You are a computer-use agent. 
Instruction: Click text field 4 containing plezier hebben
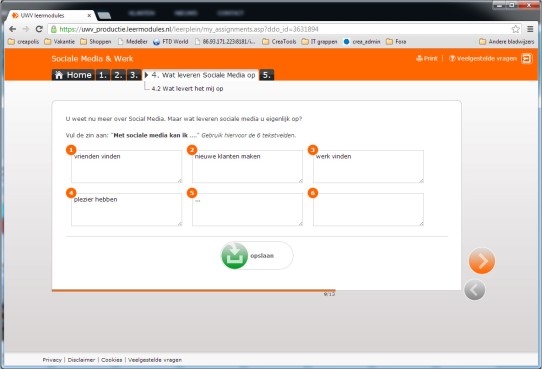127,209
